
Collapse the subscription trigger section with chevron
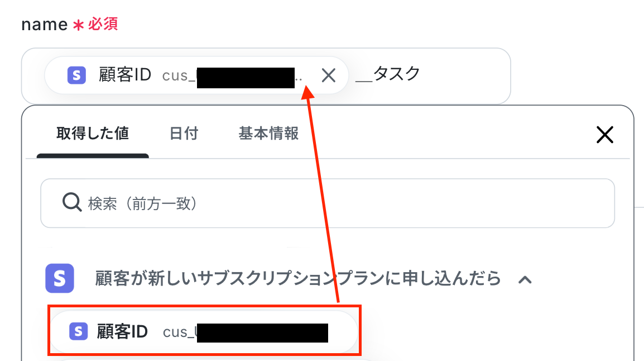point(525,280)
